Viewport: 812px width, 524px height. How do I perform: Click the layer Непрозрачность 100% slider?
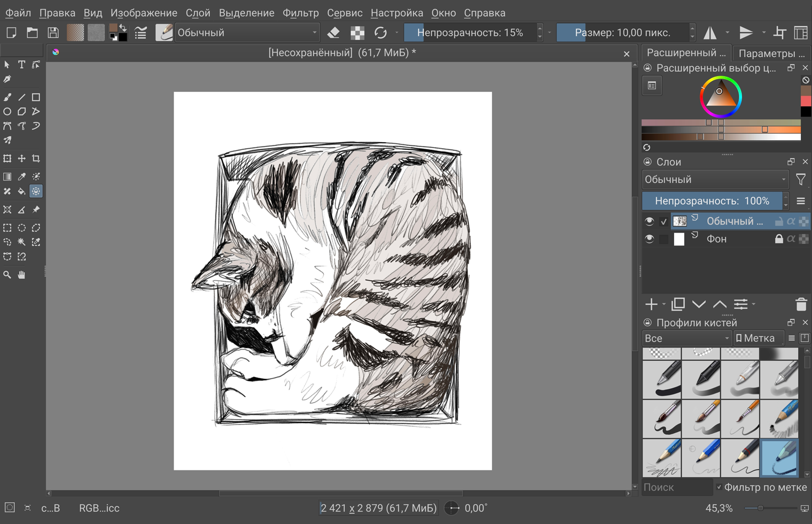pos(712,201)
